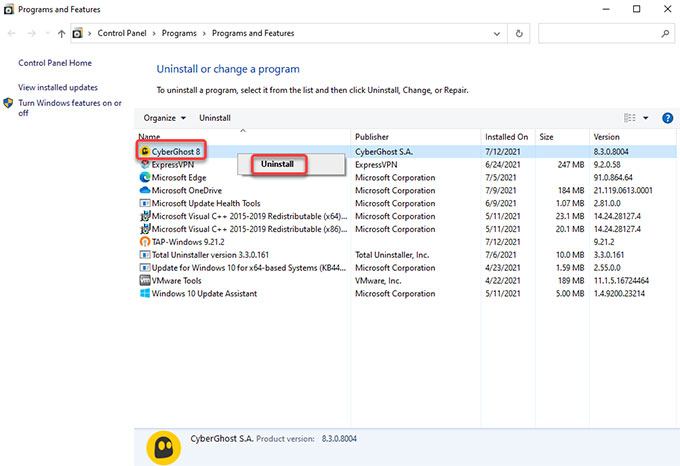
Task: Click the TAP-Windows 9.21.2 icon
Action: (145, 241)
